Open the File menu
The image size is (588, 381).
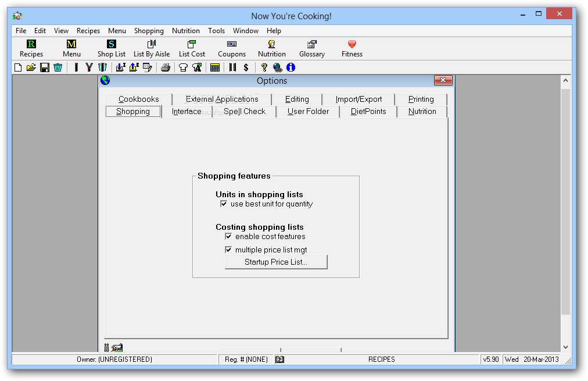(21, 31)
